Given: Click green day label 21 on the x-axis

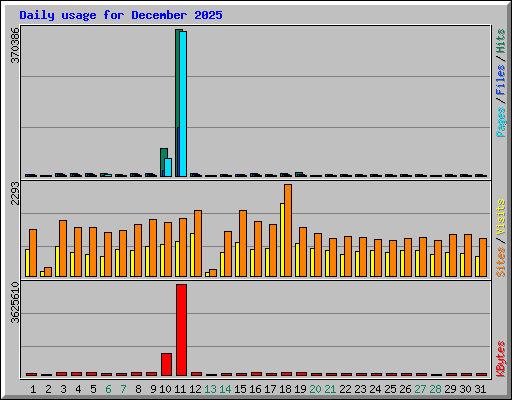Looking at the screenshot, I should (330, 389).
